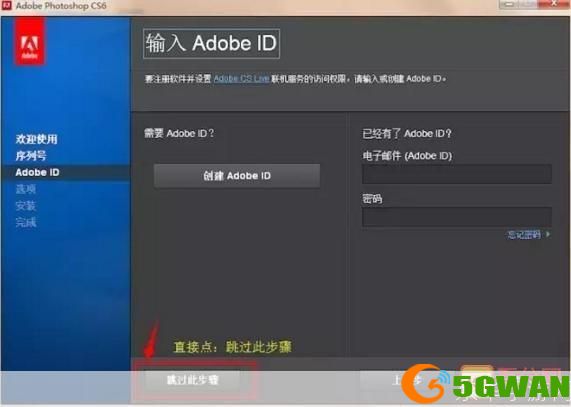
Task: Click the arrow beside 忘记密码
Action: pyautogui.click(x=548, y=235)
